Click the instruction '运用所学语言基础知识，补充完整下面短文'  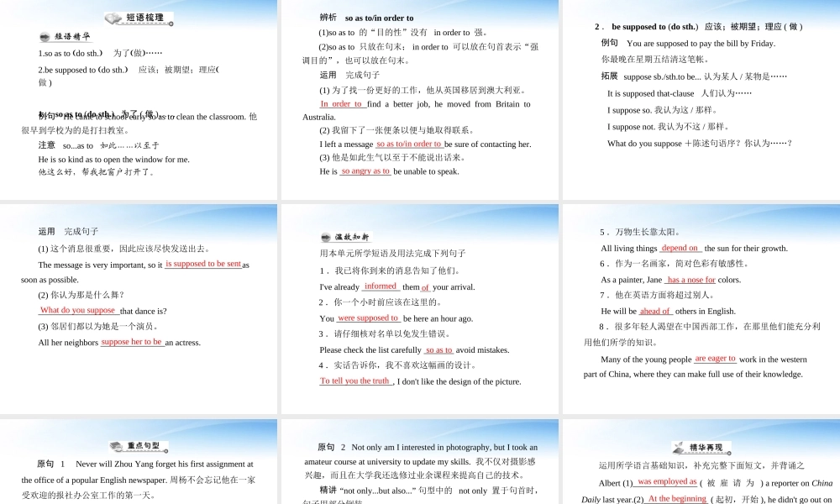coord(701,465)
